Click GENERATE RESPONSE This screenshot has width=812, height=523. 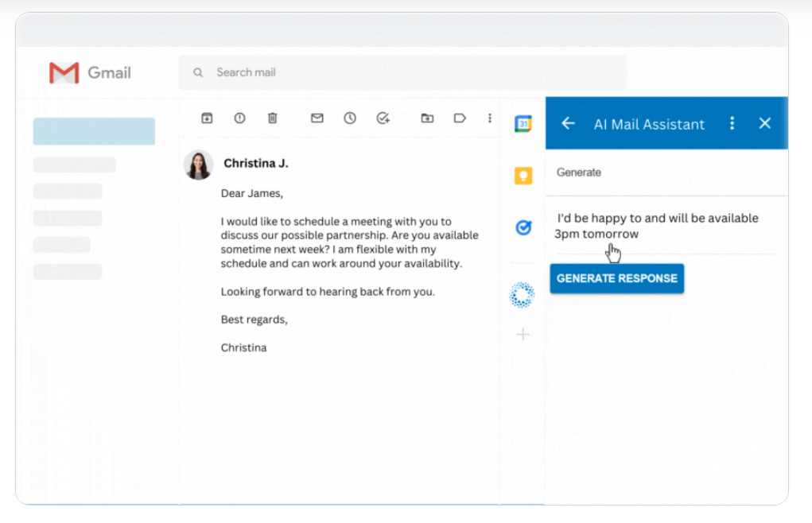616,278
